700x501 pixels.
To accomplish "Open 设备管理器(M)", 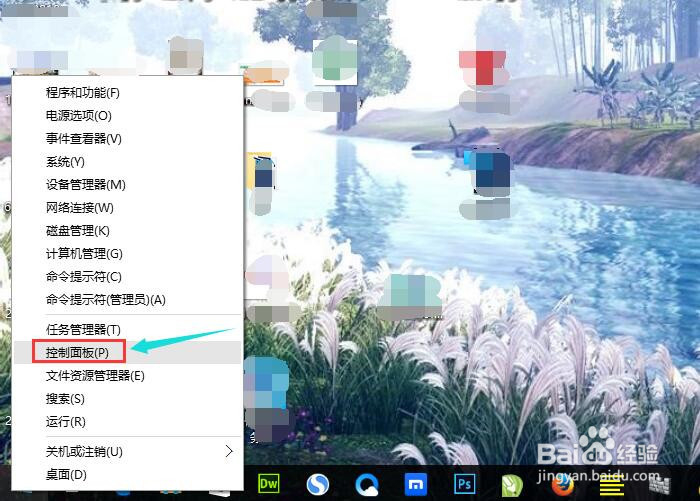I will click(128, 185).
